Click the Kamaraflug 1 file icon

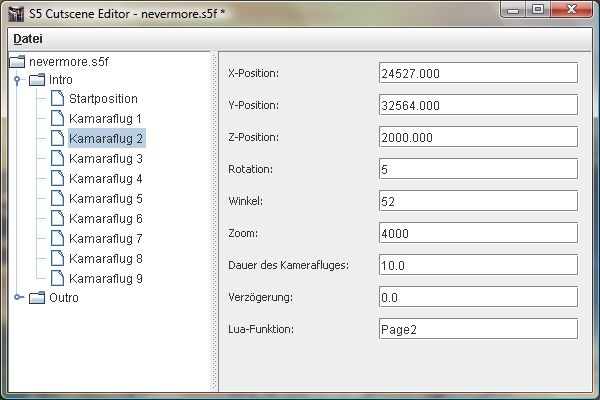coord(57,119)
